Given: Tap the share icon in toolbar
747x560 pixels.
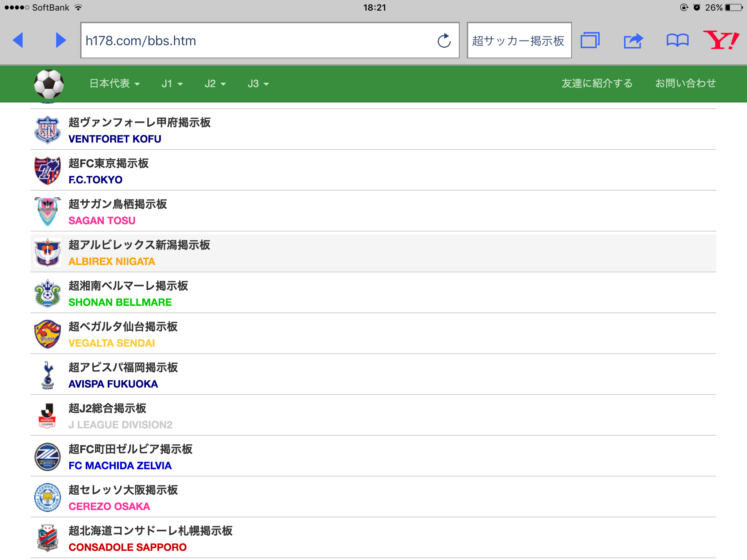Looking at the screenshot, I should coord(633,40).
